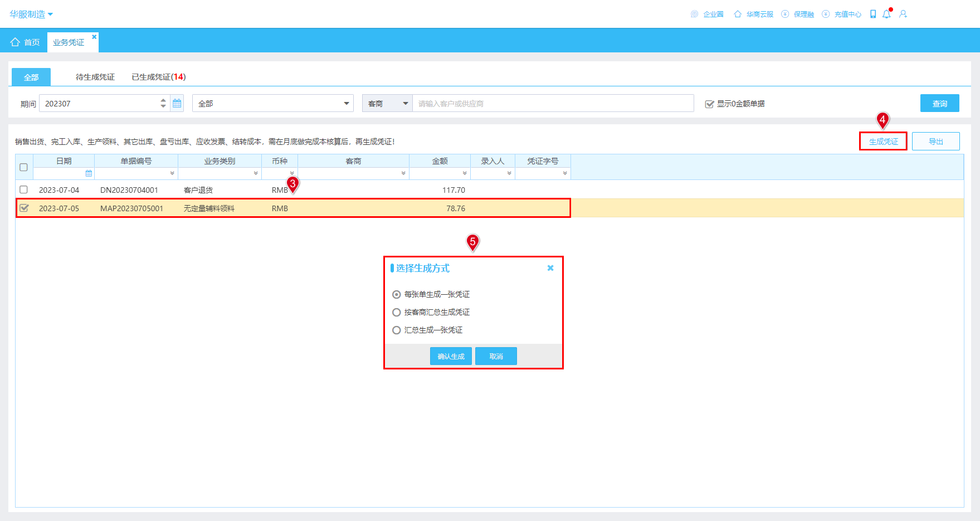This screenshot has height=521, width=980.
Task: Open the 客商 type dropdown
Action: pyautogui.click(x=387, y=103)
